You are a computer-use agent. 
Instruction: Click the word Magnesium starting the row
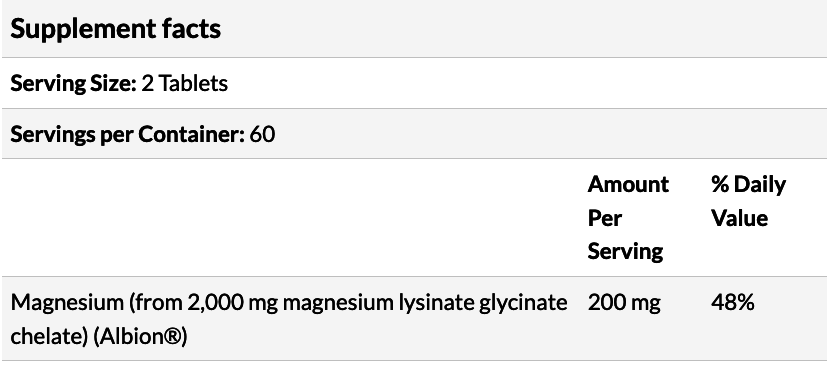click(x=67, y=303)
